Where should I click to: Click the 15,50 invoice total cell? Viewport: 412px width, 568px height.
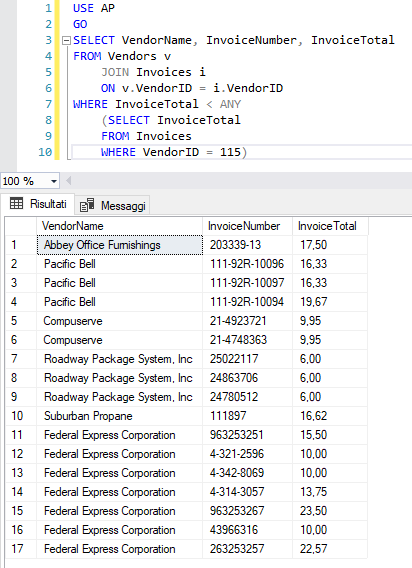[330, 435]
